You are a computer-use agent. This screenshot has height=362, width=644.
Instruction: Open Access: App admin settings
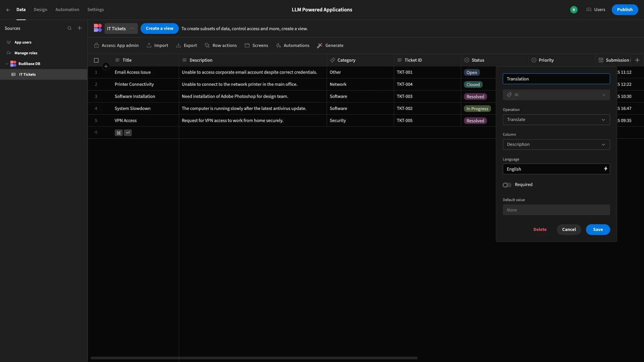click(x=116, y=45)
